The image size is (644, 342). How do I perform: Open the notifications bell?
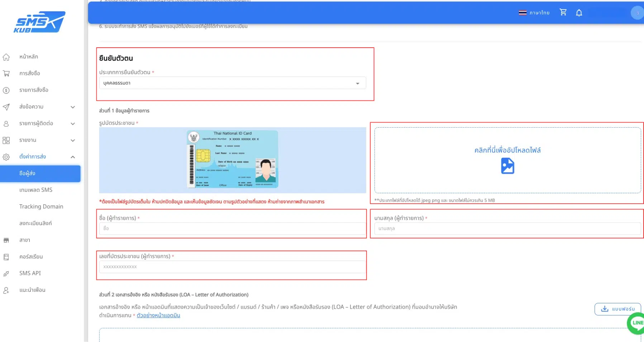[579, 13]
